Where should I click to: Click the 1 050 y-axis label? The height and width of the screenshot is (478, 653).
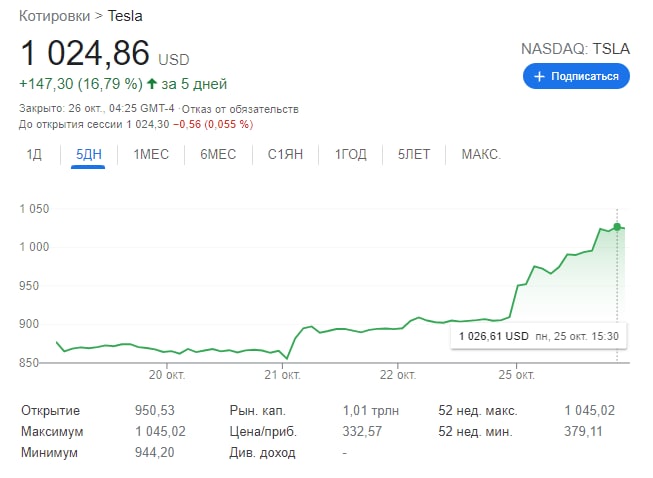[x=34, y=209]
